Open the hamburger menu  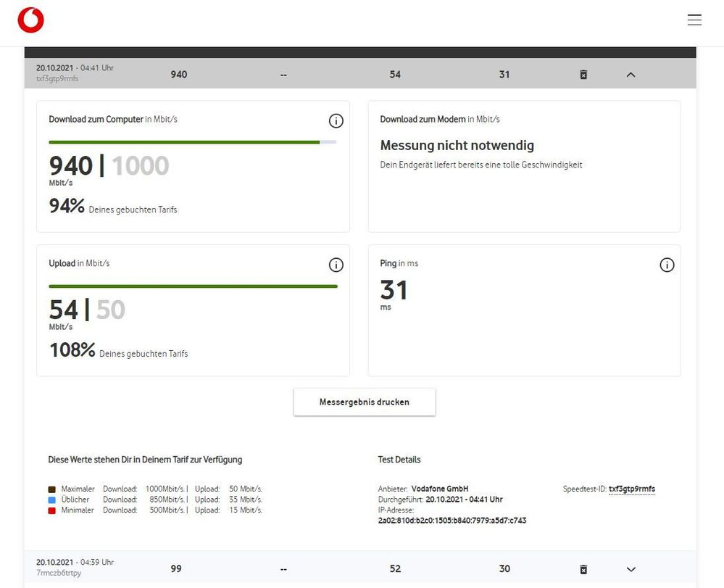694,20
